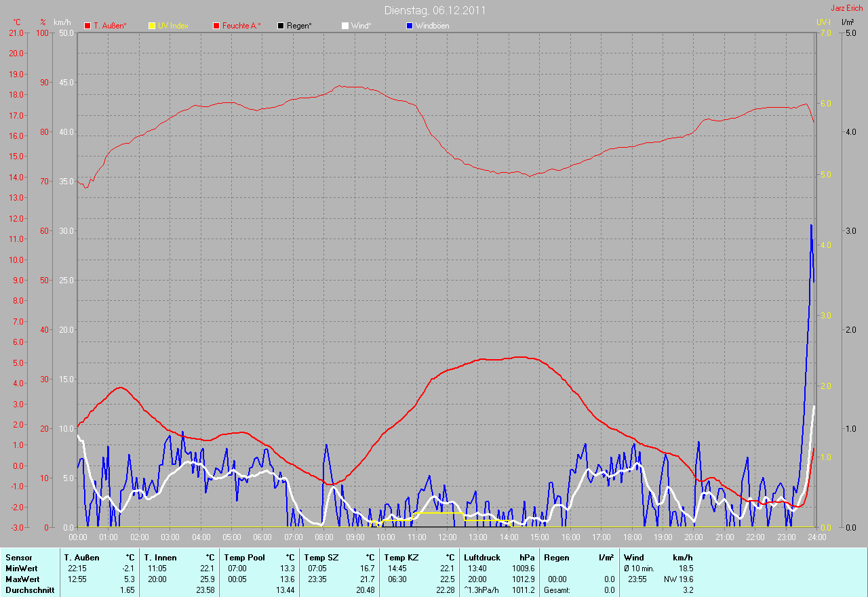Click the Luftdruck column header
Screen dimensions: 868x597
coord(481,557)
